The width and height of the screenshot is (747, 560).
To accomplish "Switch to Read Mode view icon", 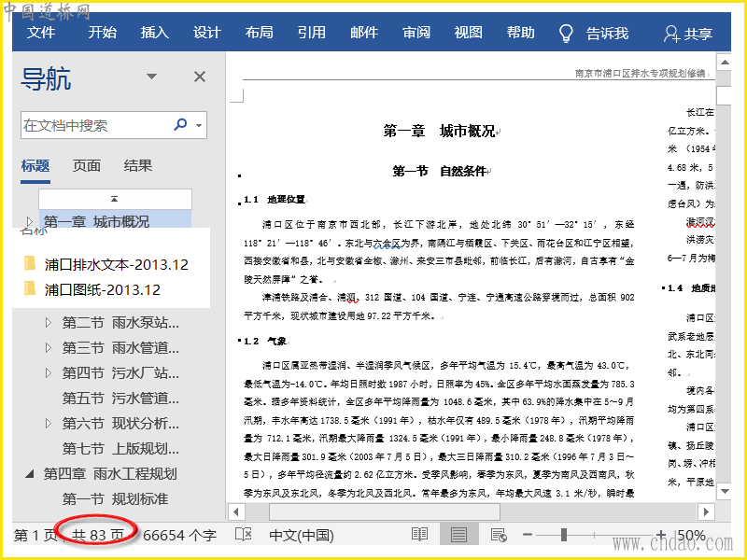I will [x=419, y=534].
